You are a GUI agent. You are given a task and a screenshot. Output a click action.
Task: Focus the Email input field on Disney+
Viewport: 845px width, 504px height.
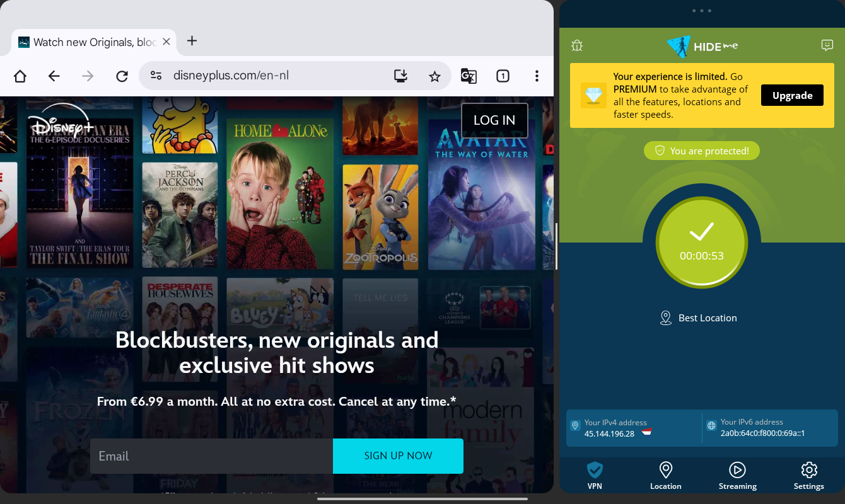[211, 456]
